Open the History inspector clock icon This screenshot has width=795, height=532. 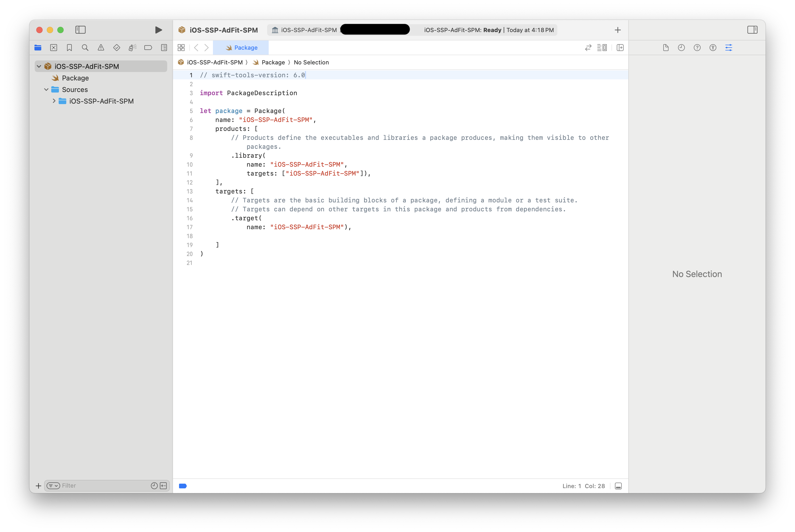[x=681, y=48]
